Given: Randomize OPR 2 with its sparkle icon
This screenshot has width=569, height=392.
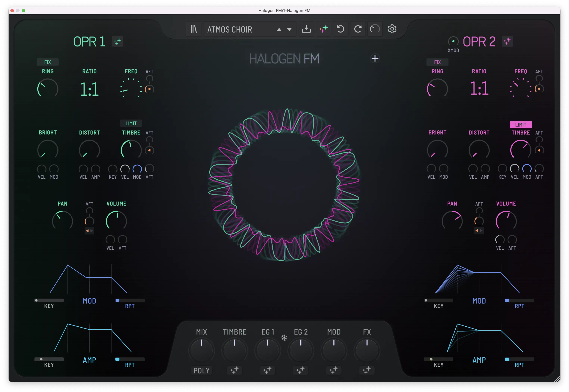Looking at the screenshot, I should click(x=507, y=41).
